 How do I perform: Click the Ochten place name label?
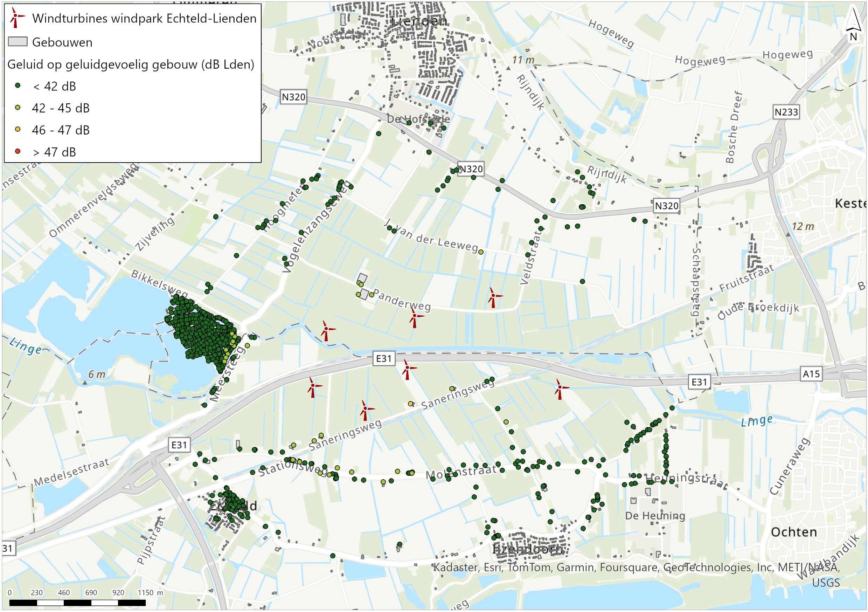(793, 532)
